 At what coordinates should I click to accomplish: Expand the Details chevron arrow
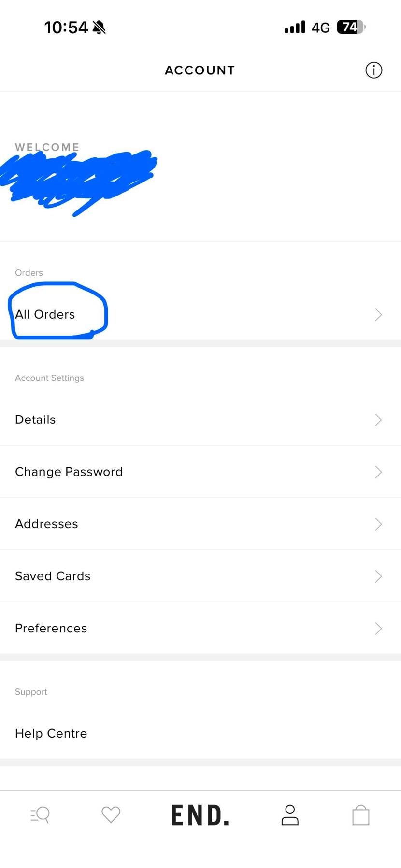pyautogui.click(x=378, y=420)
